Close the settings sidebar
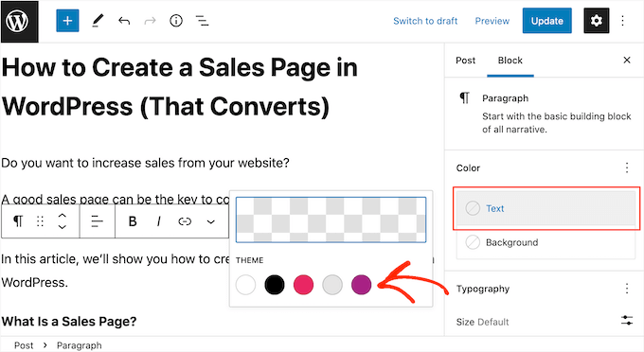 tap(627, 61)
